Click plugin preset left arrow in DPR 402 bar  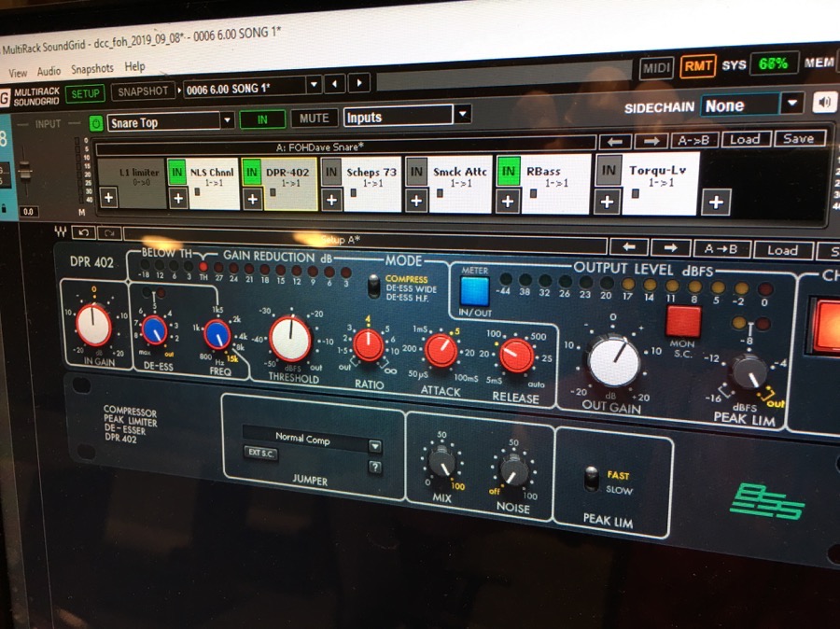(x=629, y=247)
